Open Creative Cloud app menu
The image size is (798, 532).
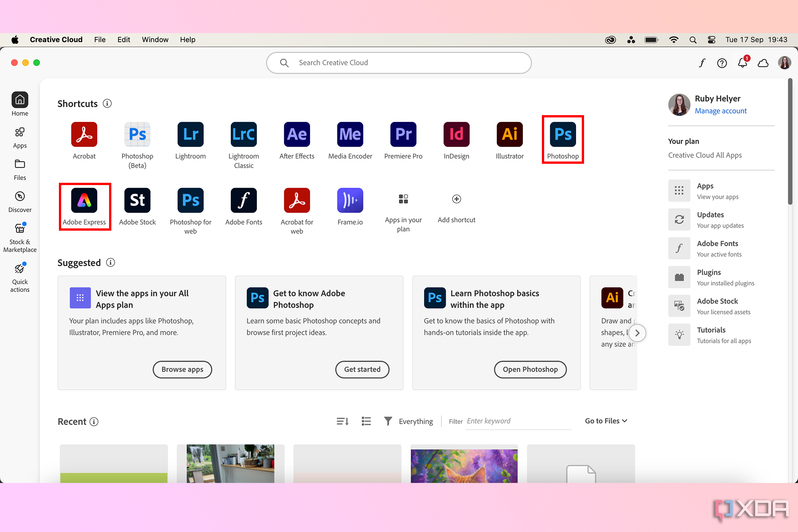point(56,40)
